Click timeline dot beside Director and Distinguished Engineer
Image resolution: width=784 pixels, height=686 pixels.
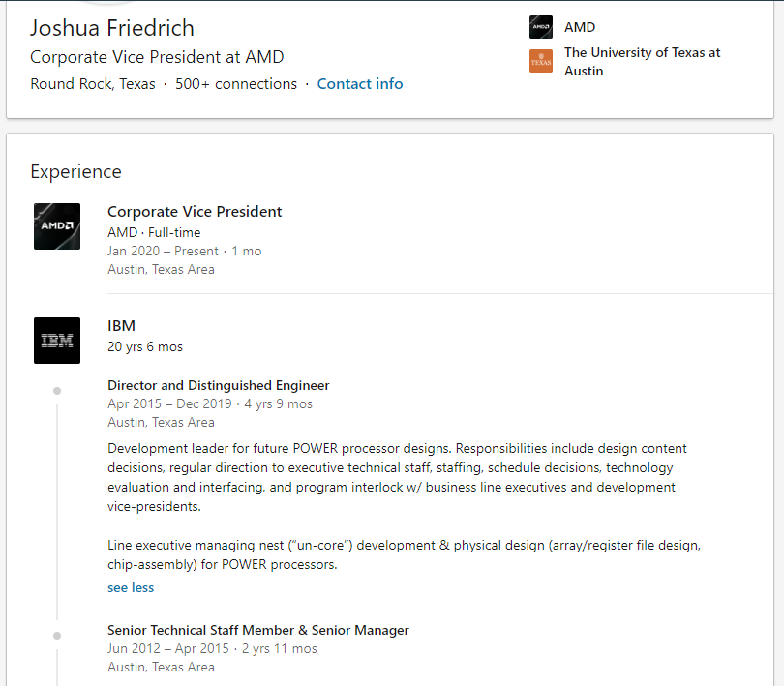point(57,391)
